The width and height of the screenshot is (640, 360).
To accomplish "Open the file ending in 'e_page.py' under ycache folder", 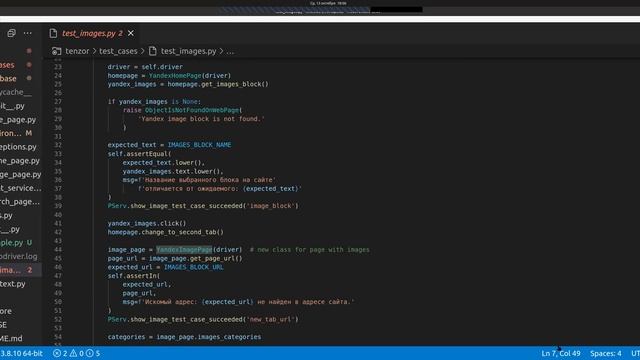I will [18, 120].
